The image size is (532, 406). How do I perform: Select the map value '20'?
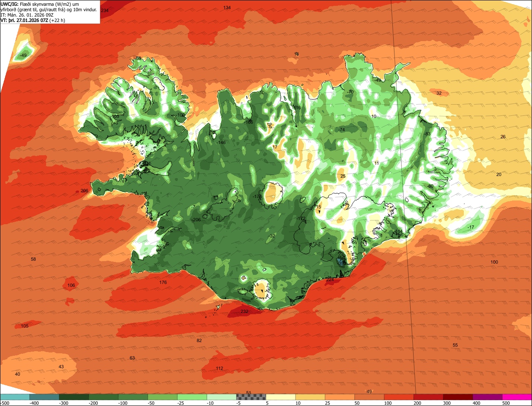point(499,175)
